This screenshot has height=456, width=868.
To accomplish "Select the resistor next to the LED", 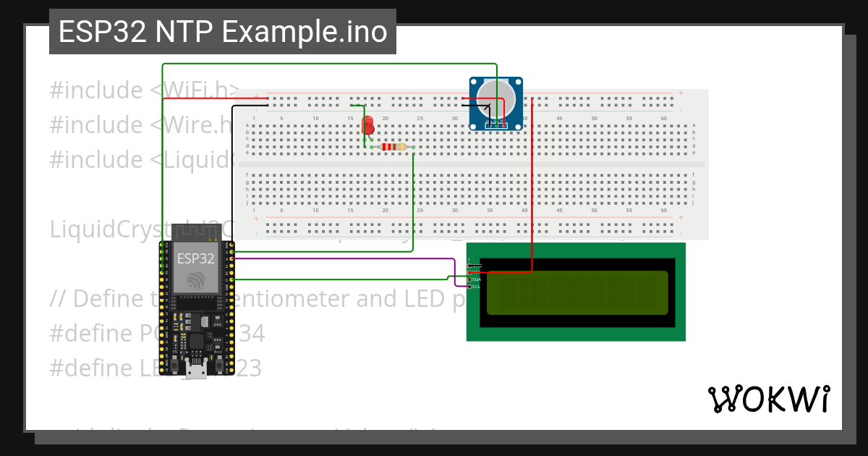I will click(393, 147).
